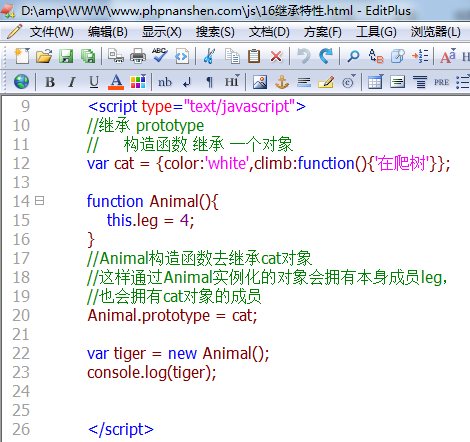Open the 文档(D) menu
Screen dimensions: 470x442
(269, 32)
